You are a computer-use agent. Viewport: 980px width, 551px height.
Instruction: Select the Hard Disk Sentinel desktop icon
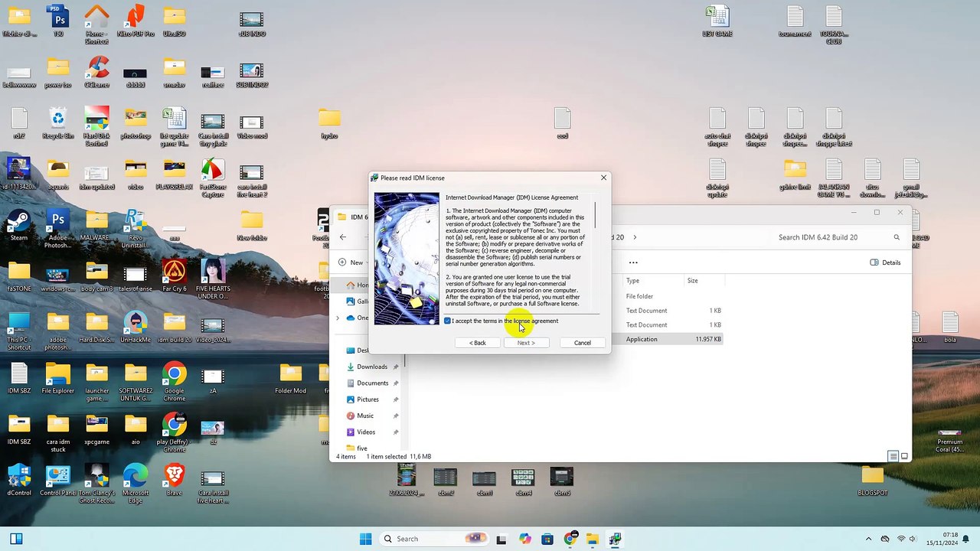pos(97,126)
